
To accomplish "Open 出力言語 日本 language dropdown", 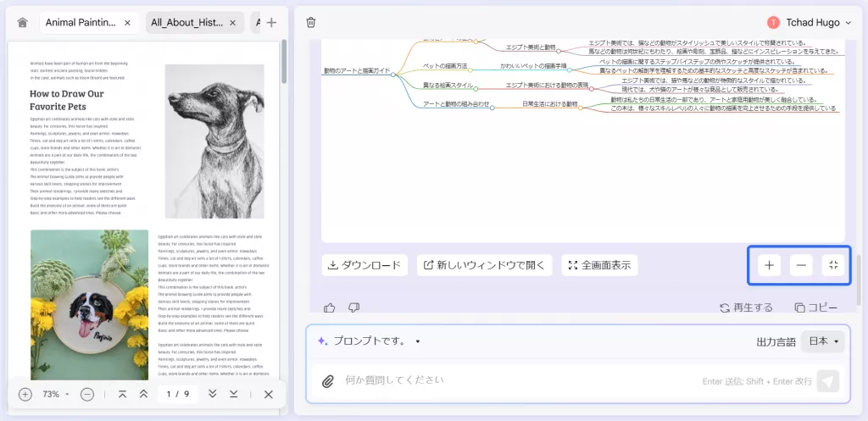I will [x=822, y=341].
